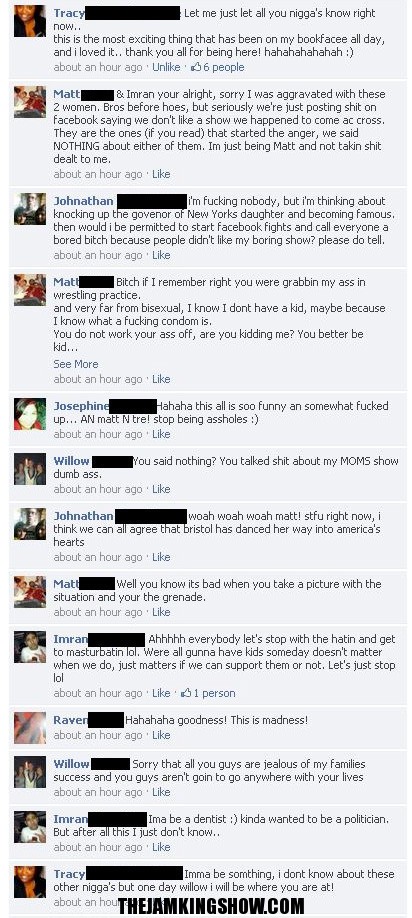The height and width of the screenshot is (918, 412).
Task: Open Willow's name link on jealous comment
Action: coord(71,764)
